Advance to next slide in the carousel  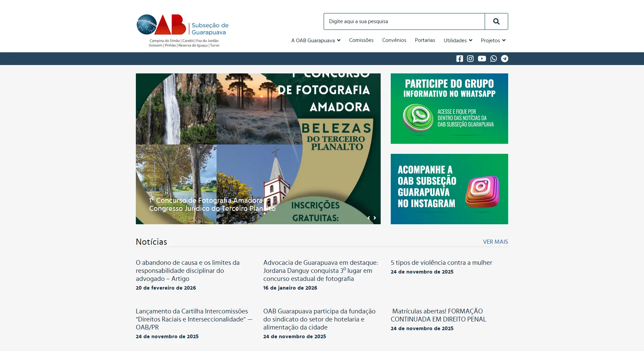375,218
